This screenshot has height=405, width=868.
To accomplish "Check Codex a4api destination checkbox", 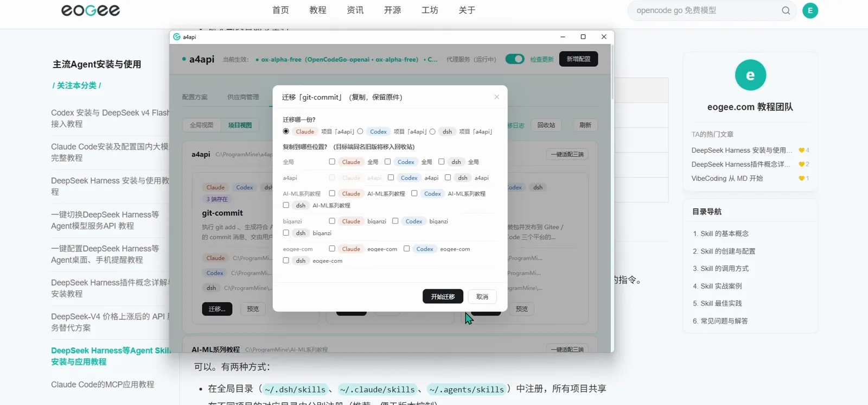I will point(391,178).
